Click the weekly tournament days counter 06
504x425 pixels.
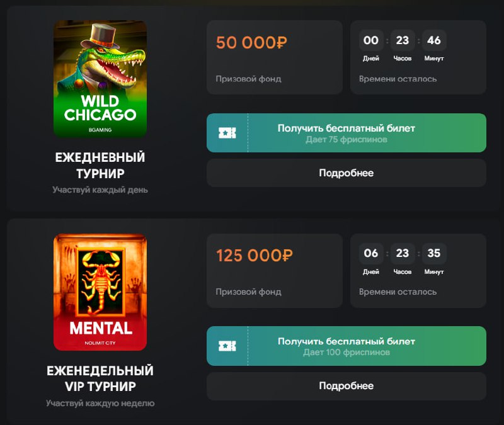coord(371,254)
